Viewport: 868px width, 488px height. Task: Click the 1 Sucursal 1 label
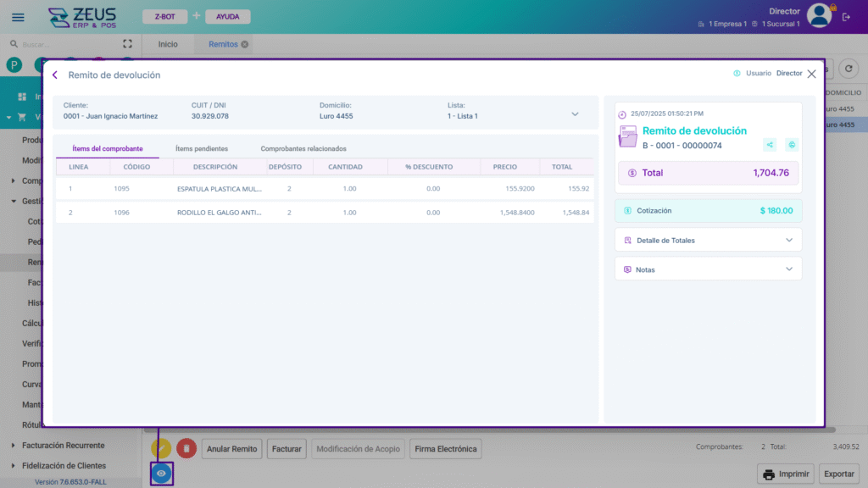(781, 24)
